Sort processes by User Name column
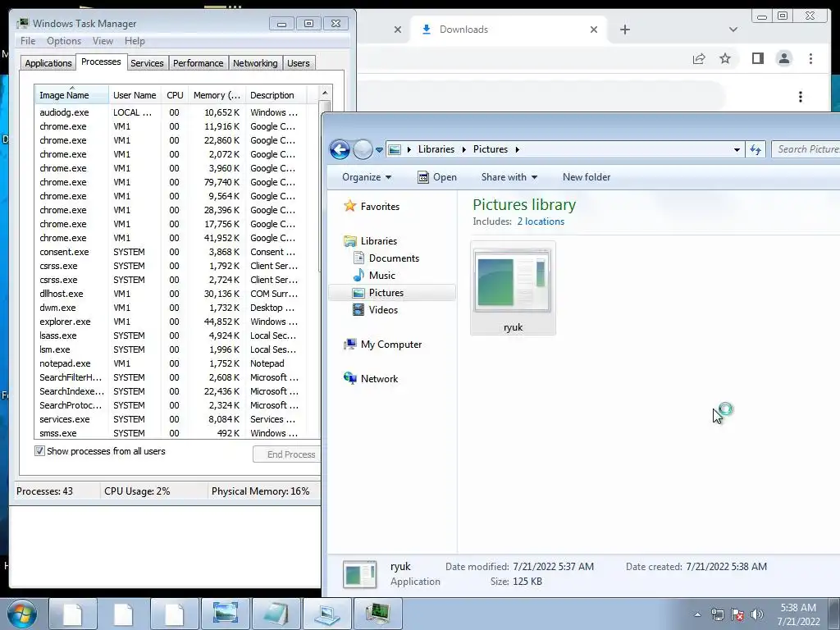 135,95
